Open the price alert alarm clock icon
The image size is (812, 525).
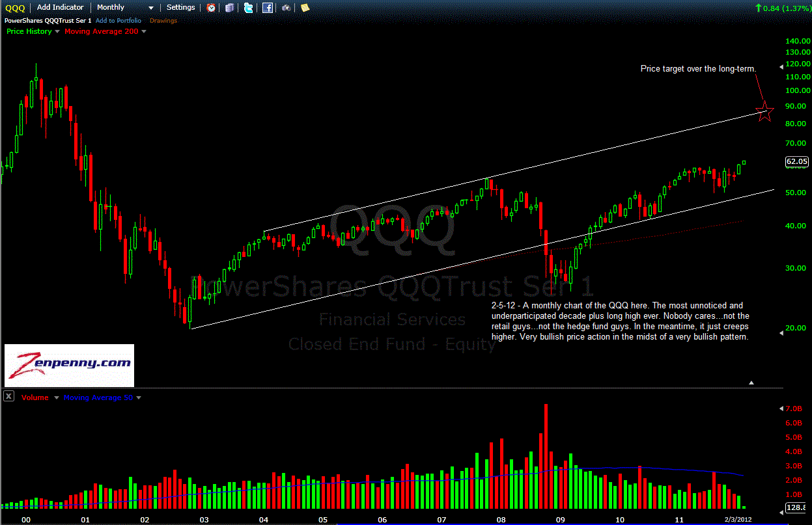[x=212, y=8]
